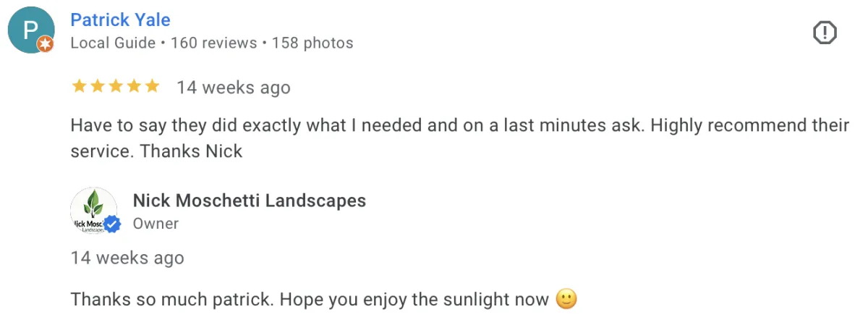Click the Nick Moschetti Landscapes business name
Screen dimensions: 868x325
(250, 201)
